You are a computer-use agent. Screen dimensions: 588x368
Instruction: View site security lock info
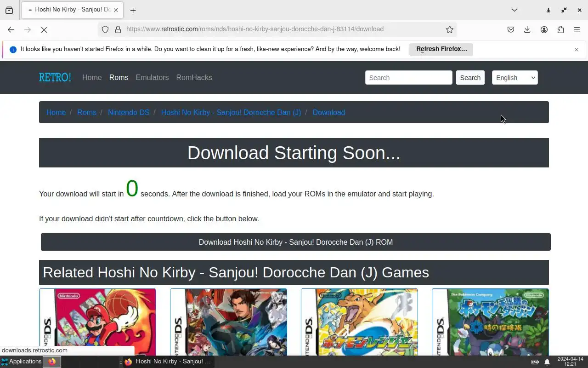click(118, 29)
